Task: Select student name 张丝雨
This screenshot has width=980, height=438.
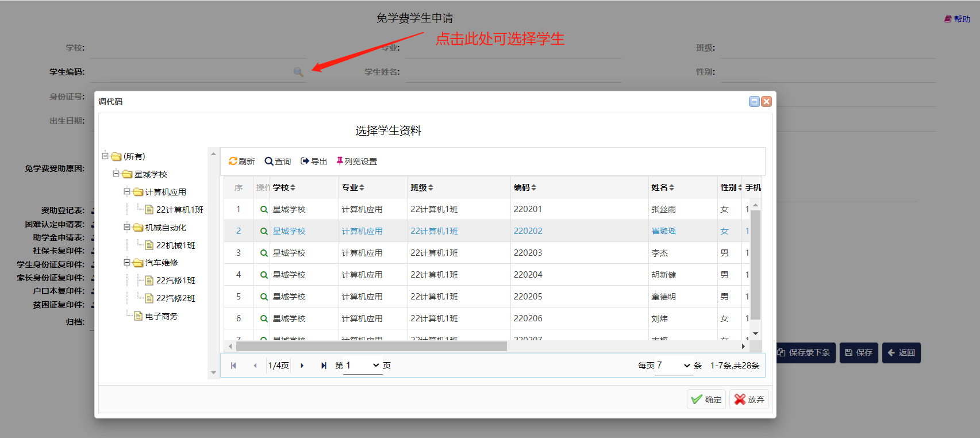Action: tap(664, 209)
